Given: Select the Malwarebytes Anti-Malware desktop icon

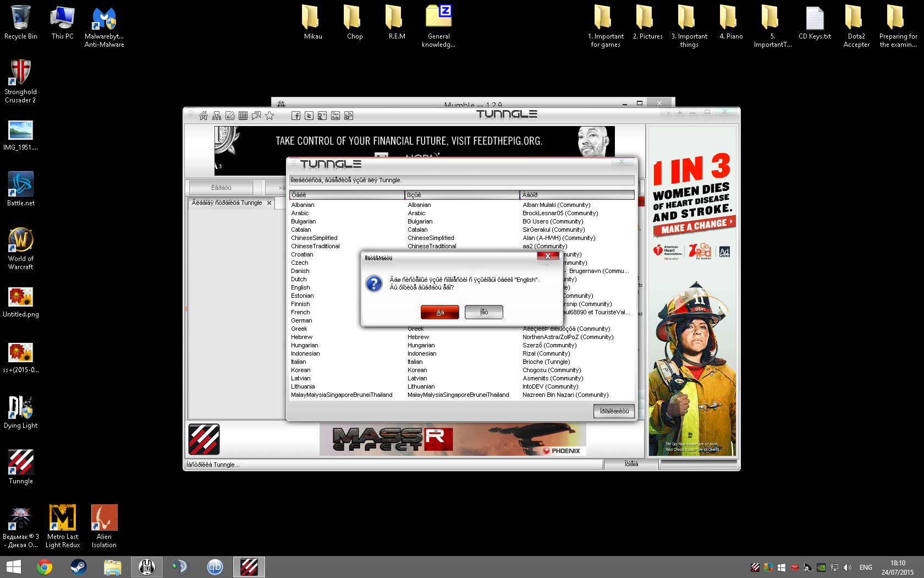Looking at the screenshot, I should click(105, 27).
